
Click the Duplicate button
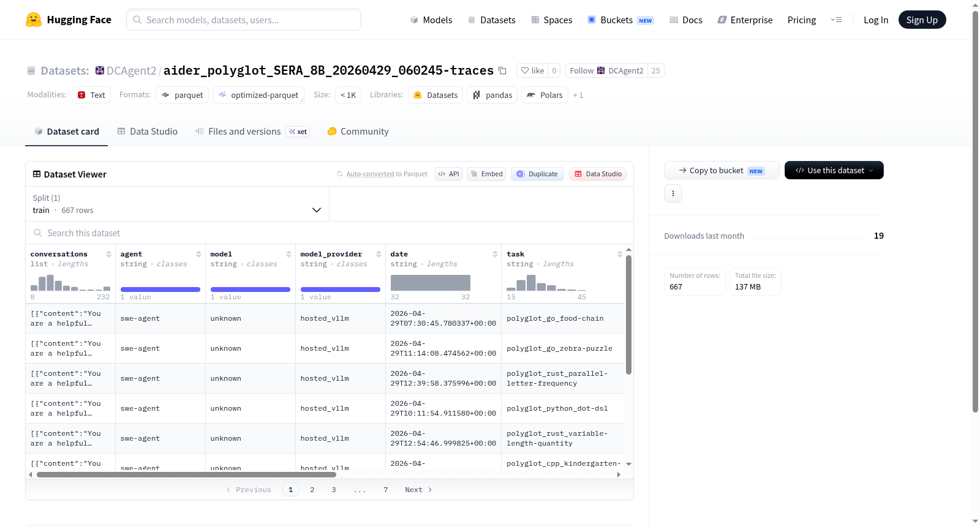(537, 174)
